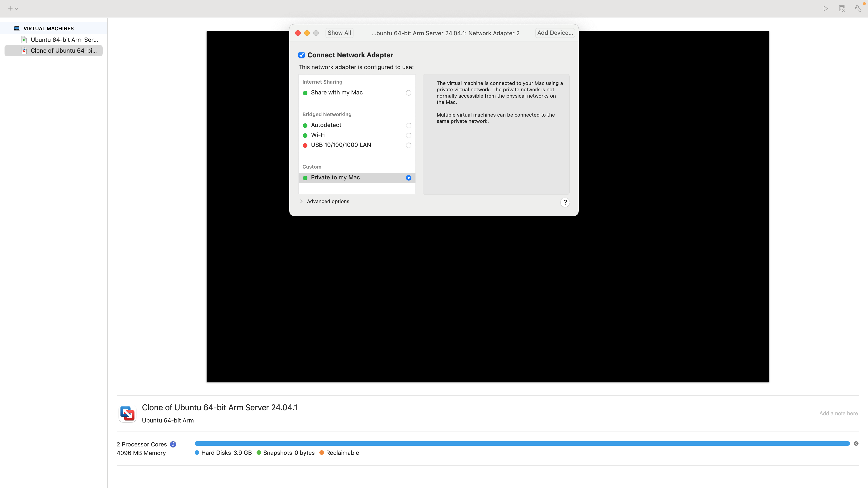The image size is (868, 488).
Task: Click the Snapshots 0 bytes label
Action: pyautogui.click(x=289, y=453)
